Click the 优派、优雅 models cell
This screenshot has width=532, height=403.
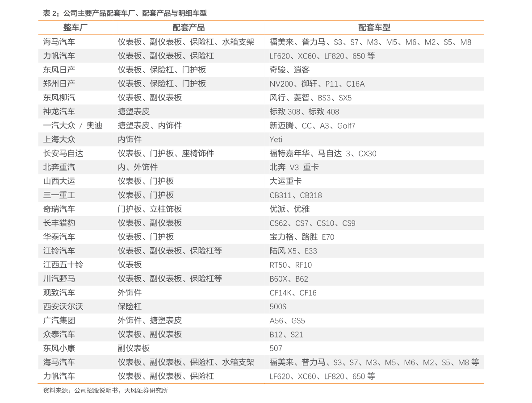click(x=289, y=209)
